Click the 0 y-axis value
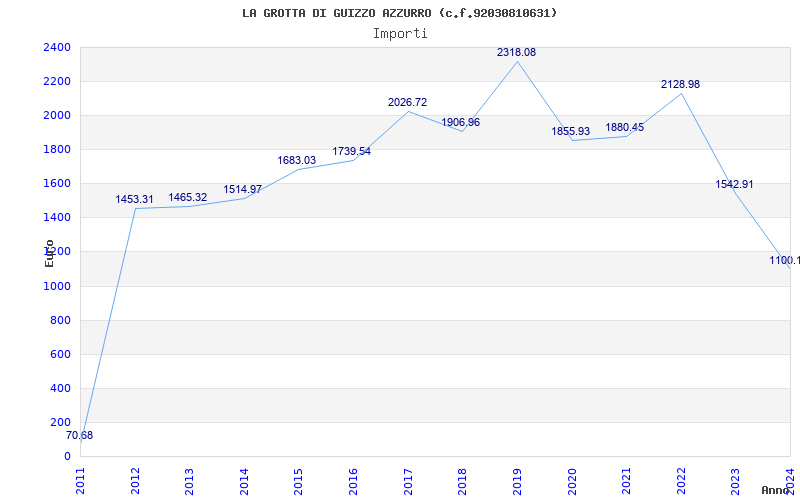This screenshot has width=800, height=500. pyautogui.click(x=67, y=457)
